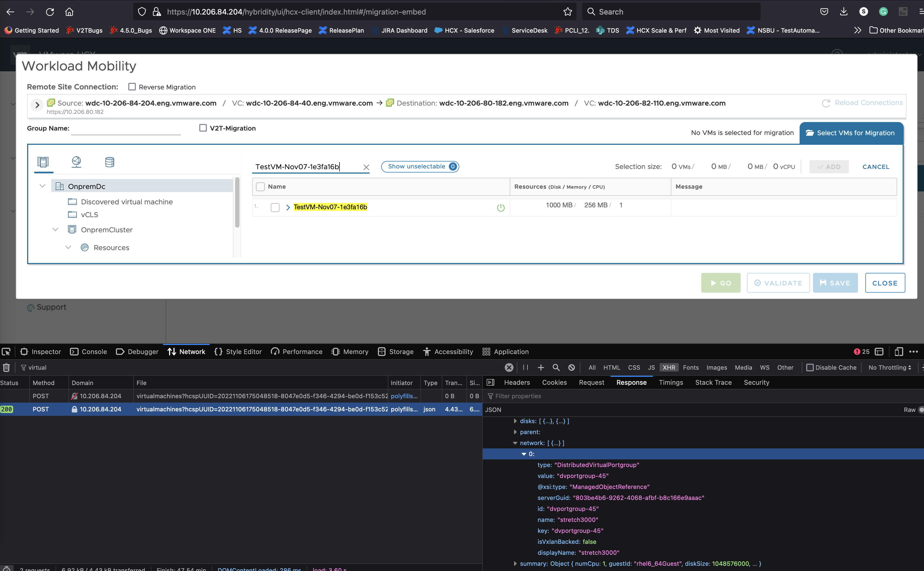The image size is (924, 571).
Task: Open the Hosts and Clusters view icon
Action: coord(43,162)
